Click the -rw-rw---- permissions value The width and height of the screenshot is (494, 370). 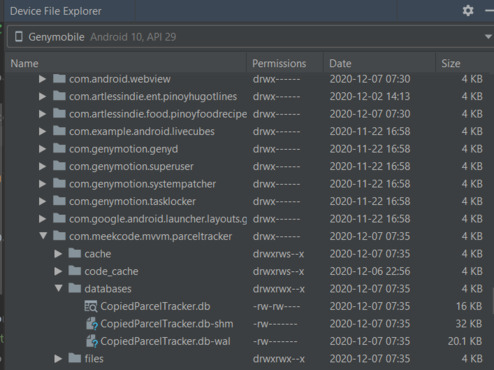pos(276,306)
